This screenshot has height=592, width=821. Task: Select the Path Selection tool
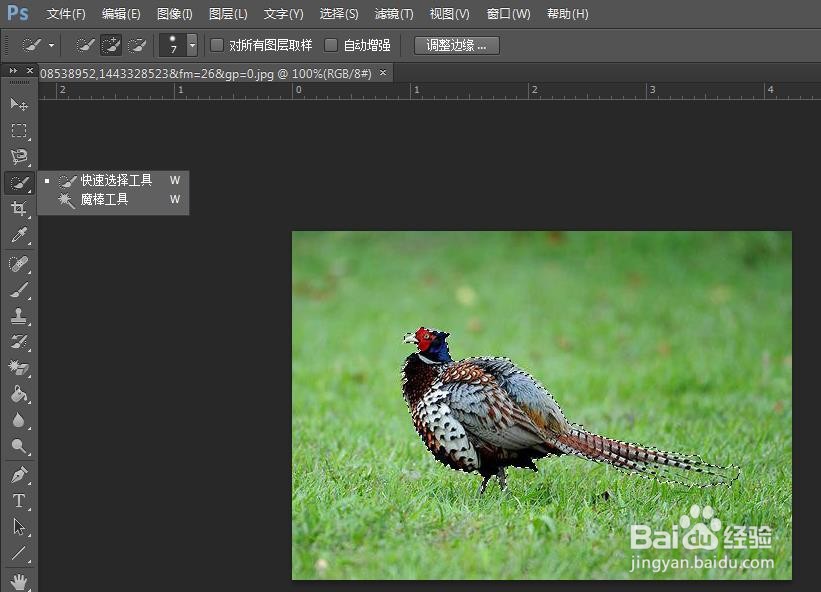pos(19,527)
